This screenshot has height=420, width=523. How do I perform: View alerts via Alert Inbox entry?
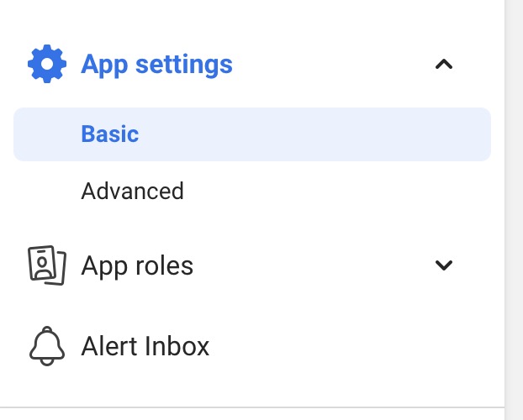pyautogui.click(x=145, y=345)
